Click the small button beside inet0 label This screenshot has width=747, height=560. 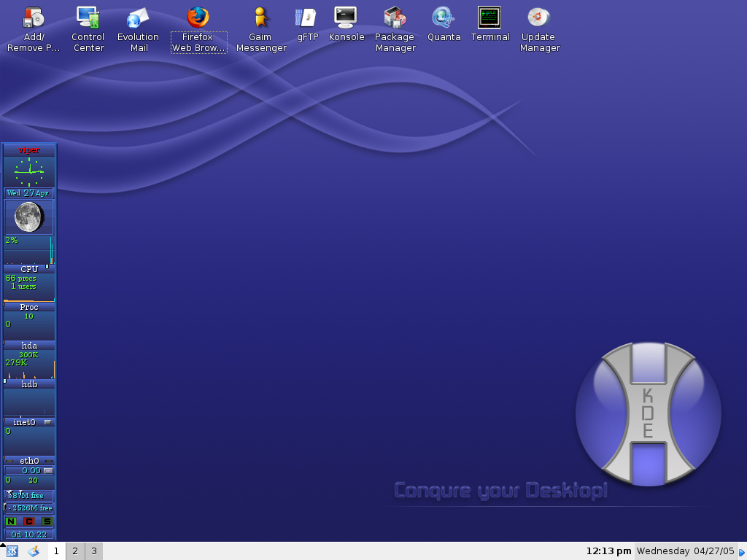tap(47, 422)
